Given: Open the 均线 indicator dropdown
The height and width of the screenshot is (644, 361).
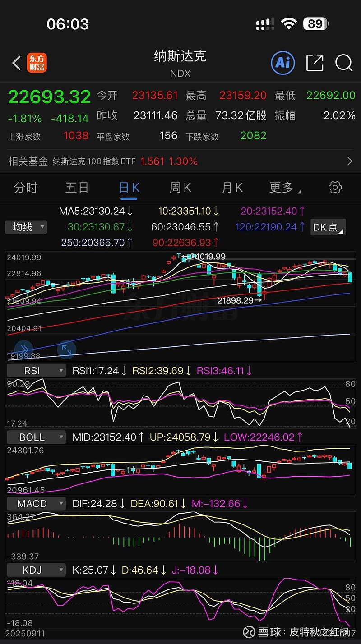Looking at the screenshot, I should point(26,227).
